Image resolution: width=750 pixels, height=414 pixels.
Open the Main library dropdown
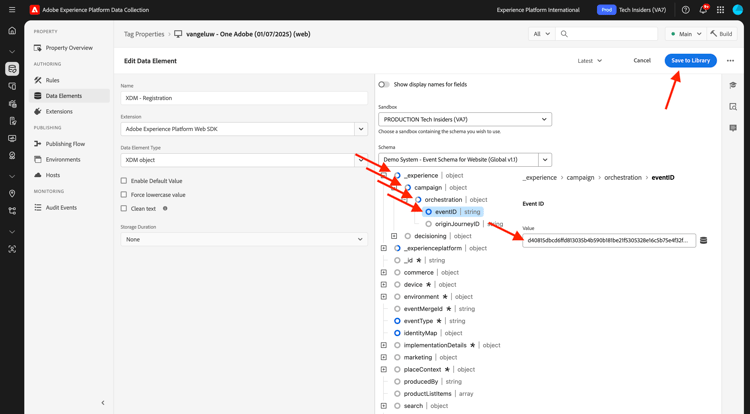pos(686,34)
